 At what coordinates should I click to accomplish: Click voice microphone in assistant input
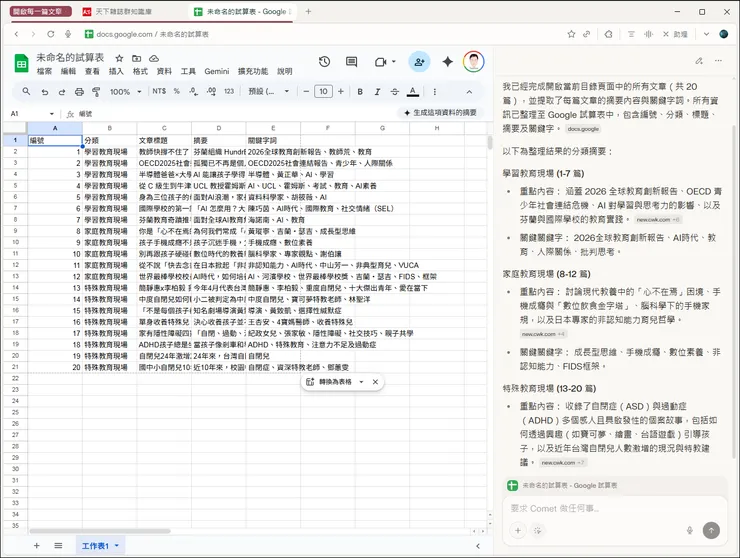point(690,530)
